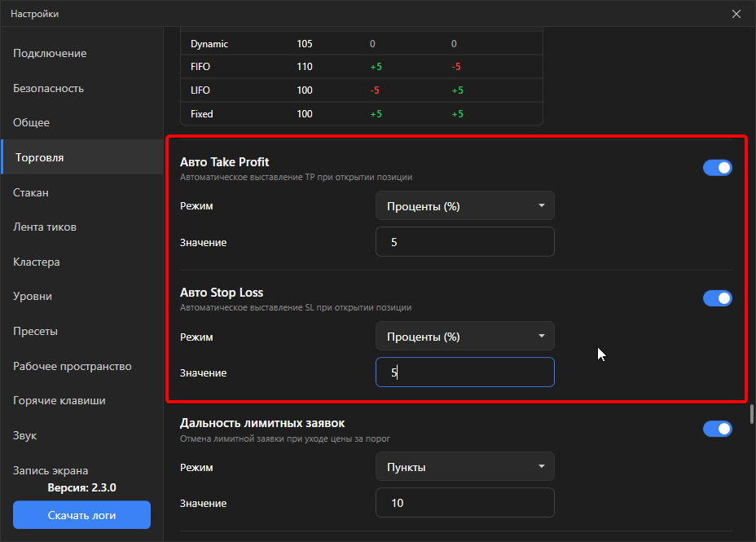Click the Авто Take Profit heading
Viewport: 756px width, 542px height.
click(225, 162)
